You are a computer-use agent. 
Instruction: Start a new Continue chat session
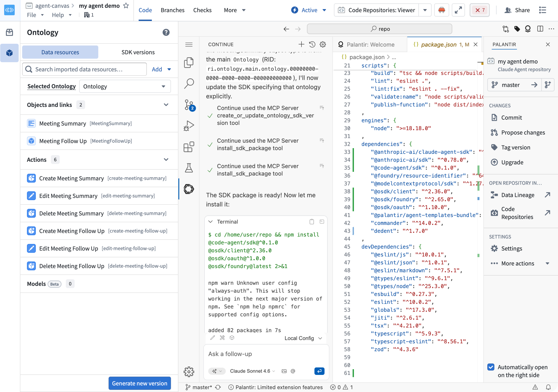301,44
